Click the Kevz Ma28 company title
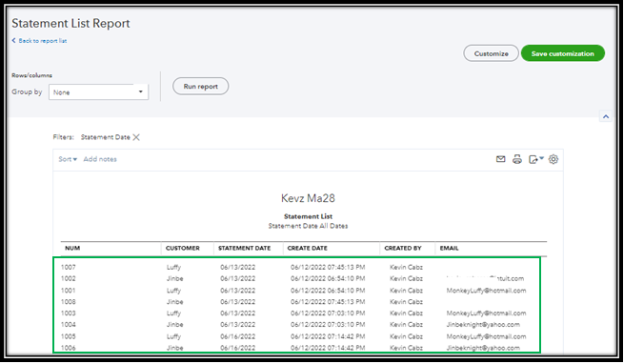Image resolution: width=624 pixels, height=364 pixels. click(308, 198)
